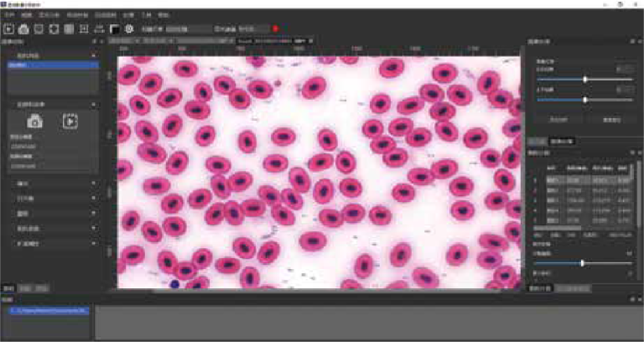Click the ruler measurement icon in the top toolbar
The width and height of the screenshot is (644, 342).
[99, 28]
